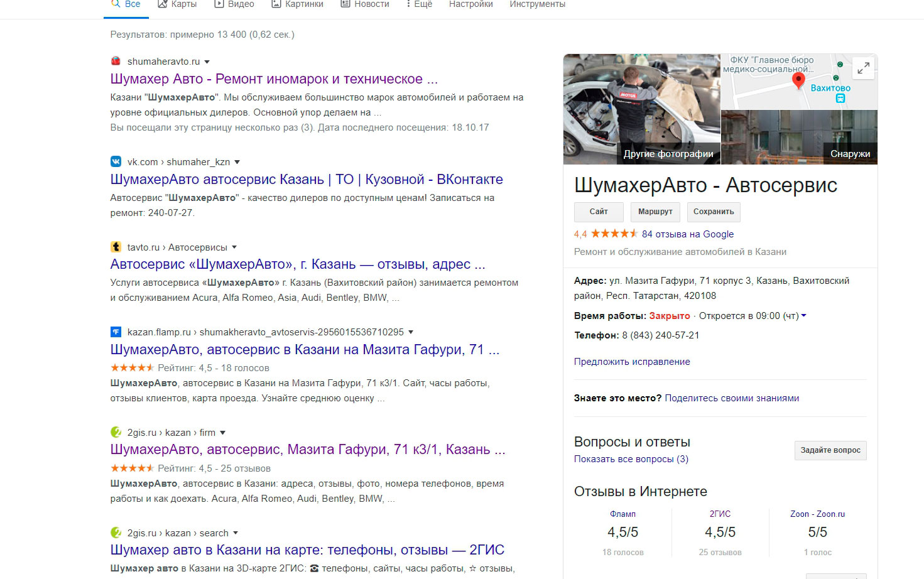This screenshot has width=924, height=579.
Task: Switch to the Видео tab
Action: 234,4
